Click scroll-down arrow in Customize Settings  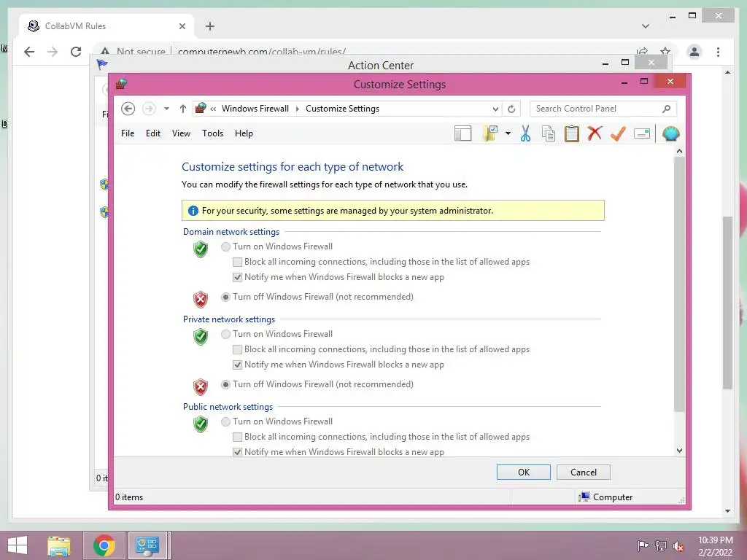pyautogui.click(x=679, y=451)
